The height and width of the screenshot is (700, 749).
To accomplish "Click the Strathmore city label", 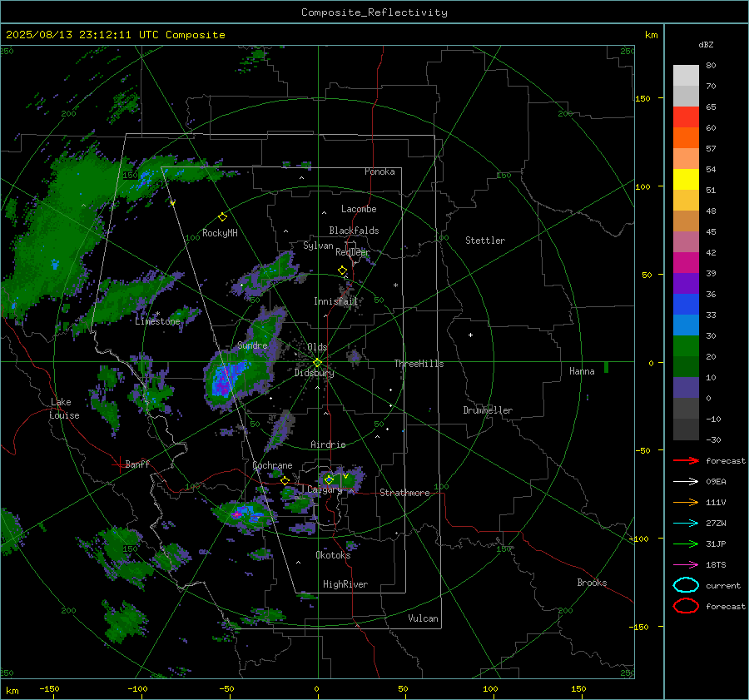I will [x=404, y=493].
